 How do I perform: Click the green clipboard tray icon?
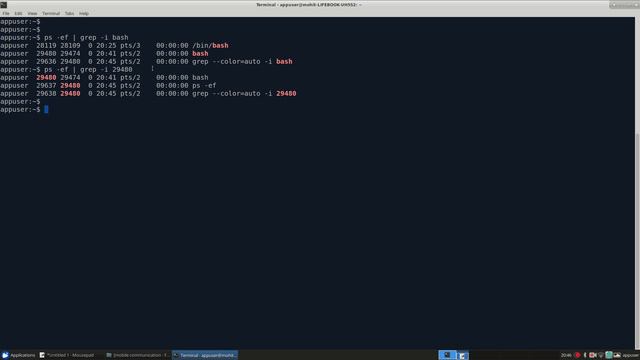point(609,355)
